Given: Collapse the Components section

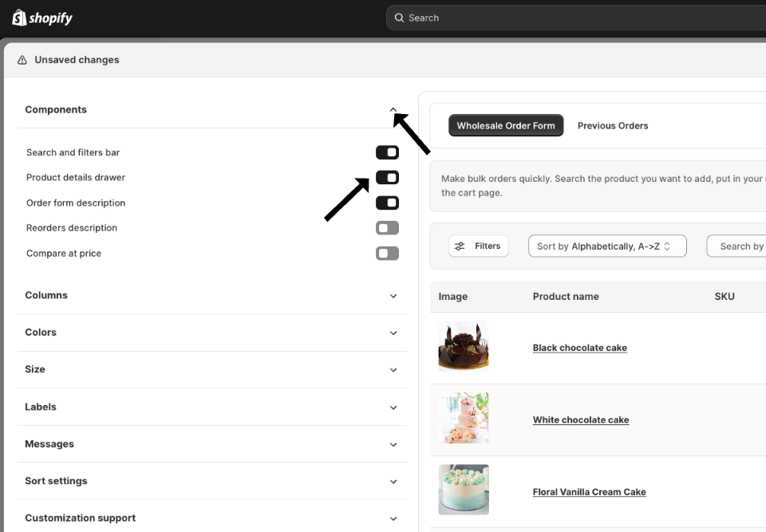Looking at the screenshot, I should coord(393,110).
